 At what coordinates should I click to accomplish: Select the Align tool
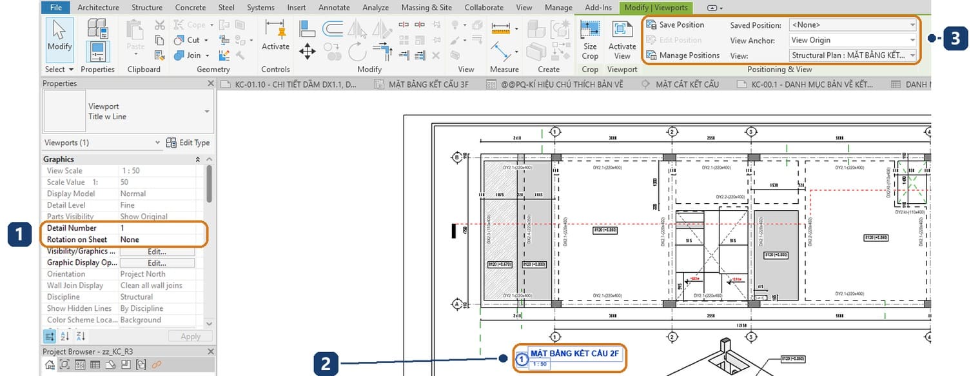pos(308,29)
